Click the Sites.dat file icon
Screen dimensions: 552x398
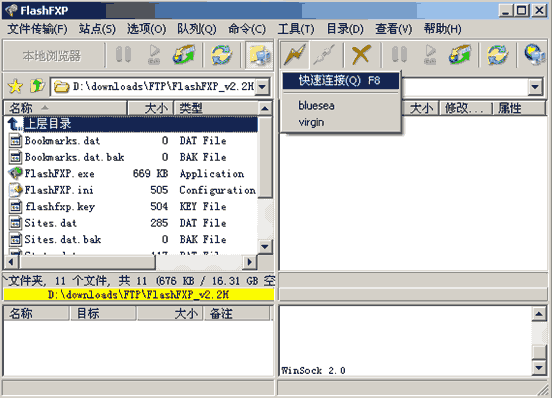point(15,223)
